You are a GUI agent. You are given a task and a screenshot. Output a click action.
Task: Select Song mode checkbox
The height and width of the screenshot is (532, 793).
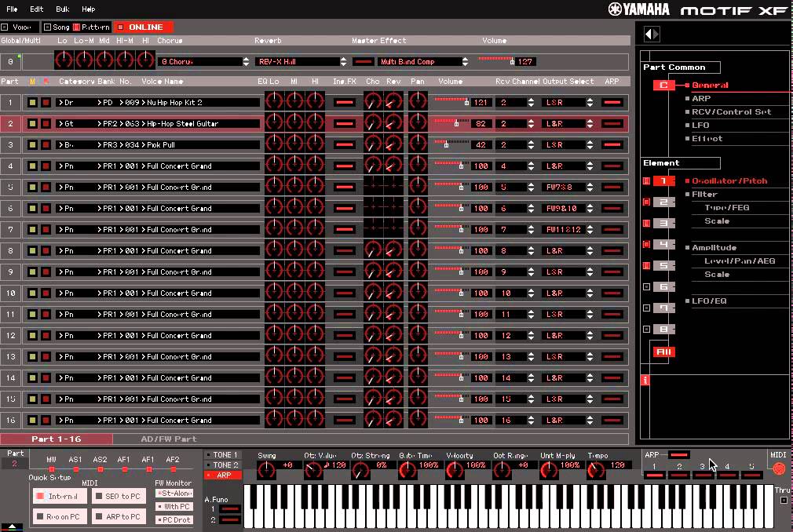[x=47, y=27]
